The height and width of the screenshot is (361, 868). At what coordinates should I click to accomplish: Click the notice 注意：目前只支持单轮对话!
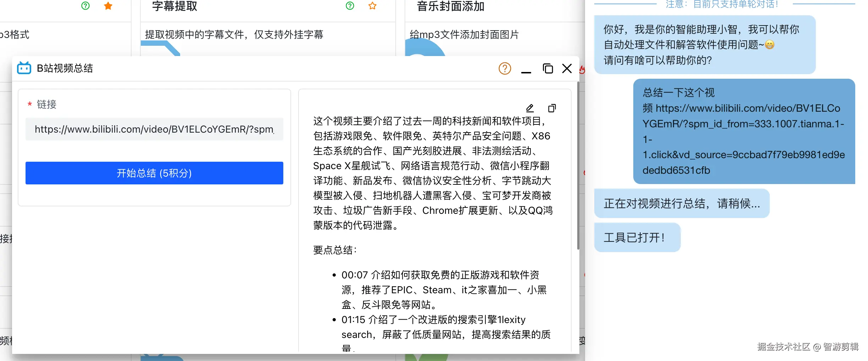click(x=722, y=4)
